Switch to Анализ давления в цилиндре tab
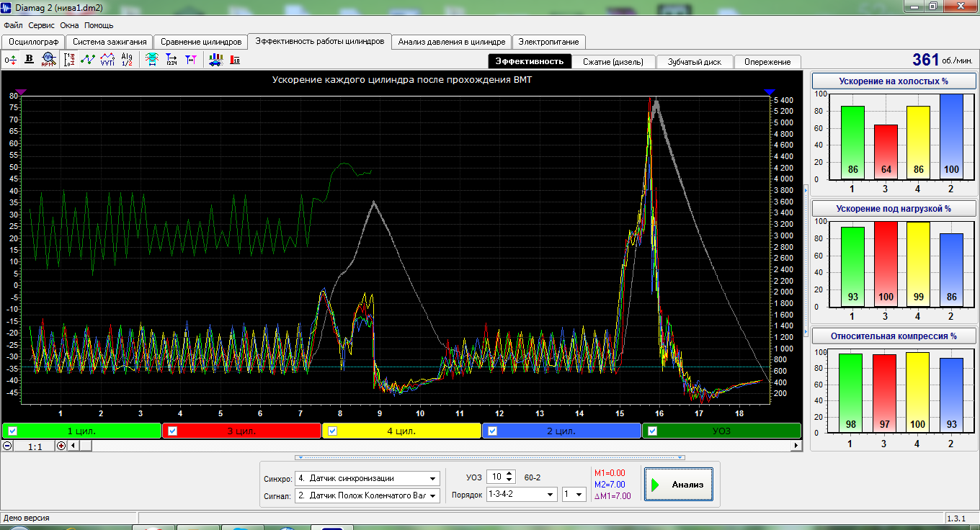Viewport: 980px width, 530px height. tap(452, 42)
